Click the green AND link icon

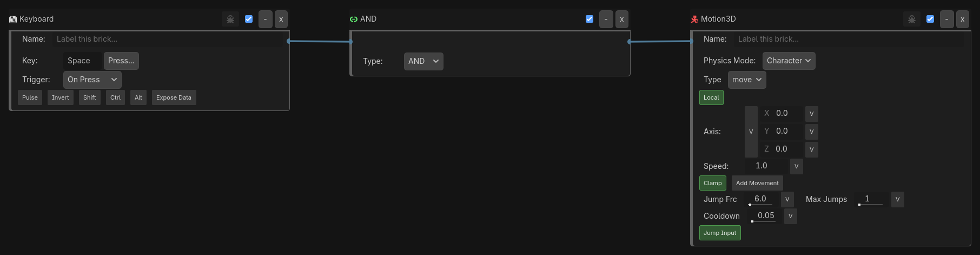coord(354,19)
